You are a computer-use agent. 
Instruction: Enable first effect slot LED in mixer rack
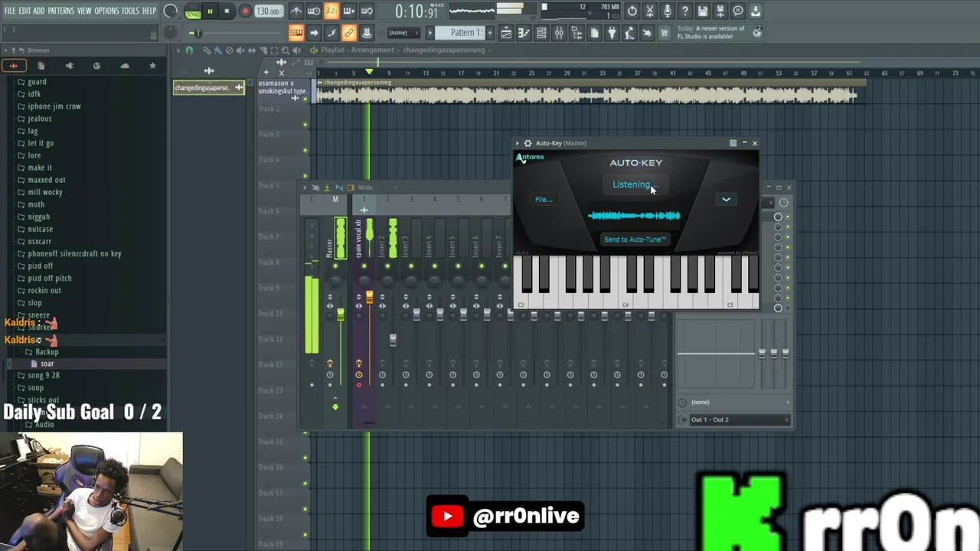788,217
